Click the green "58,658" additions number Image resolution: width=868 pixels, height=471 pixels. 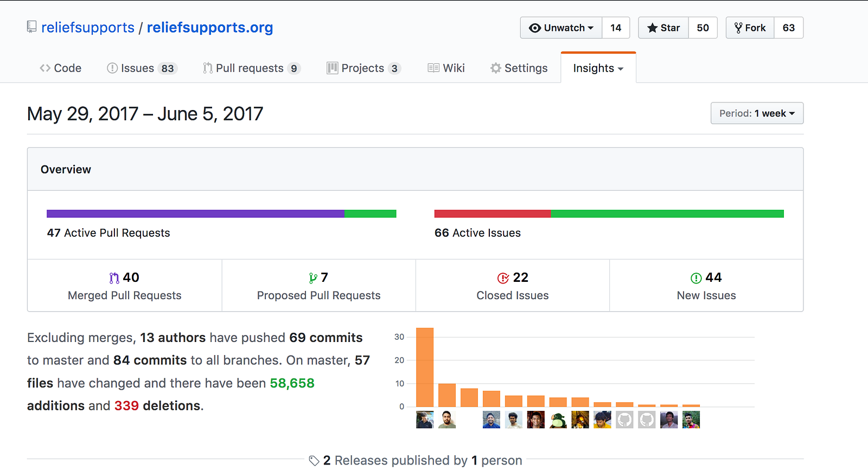pyautogui.click(x=292, y=383)
